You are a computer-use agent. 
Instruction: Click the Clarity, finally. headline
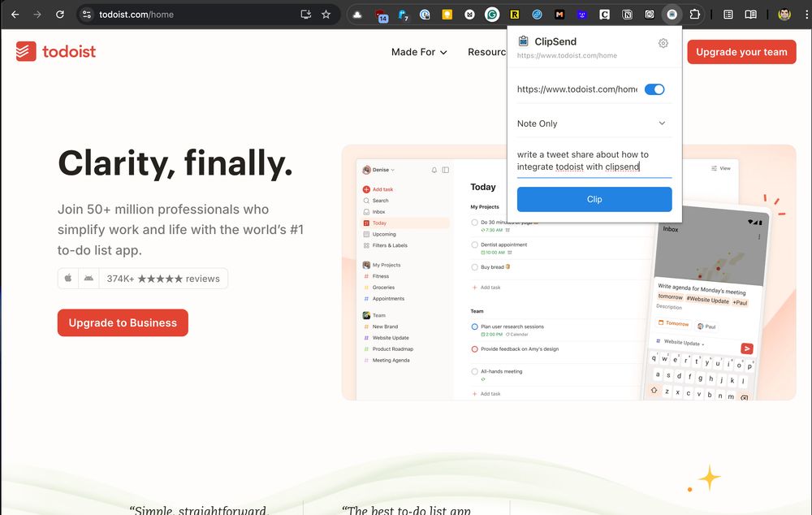point(175,164)
